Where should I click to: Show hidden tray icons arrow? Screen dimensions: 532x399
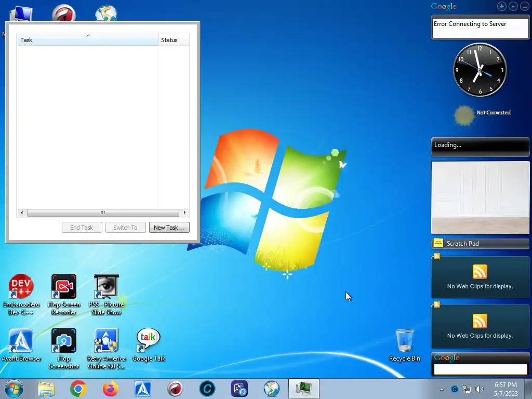[442, 389]
